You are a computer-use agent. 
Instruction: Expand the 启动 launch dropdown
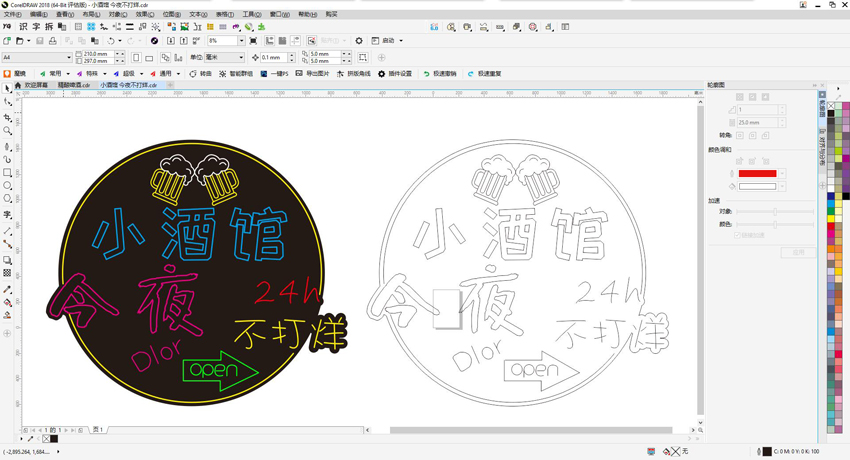click(401, 41)
